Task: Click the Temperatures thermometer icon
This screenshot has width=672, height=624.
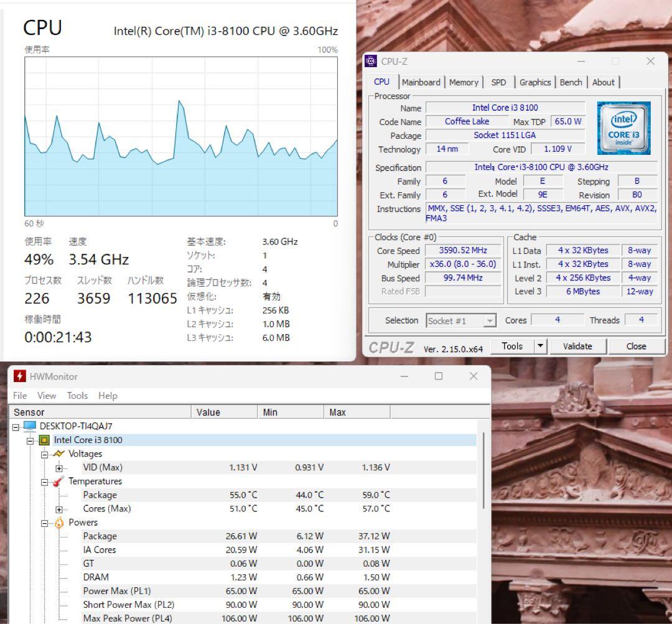Action: 59,481
